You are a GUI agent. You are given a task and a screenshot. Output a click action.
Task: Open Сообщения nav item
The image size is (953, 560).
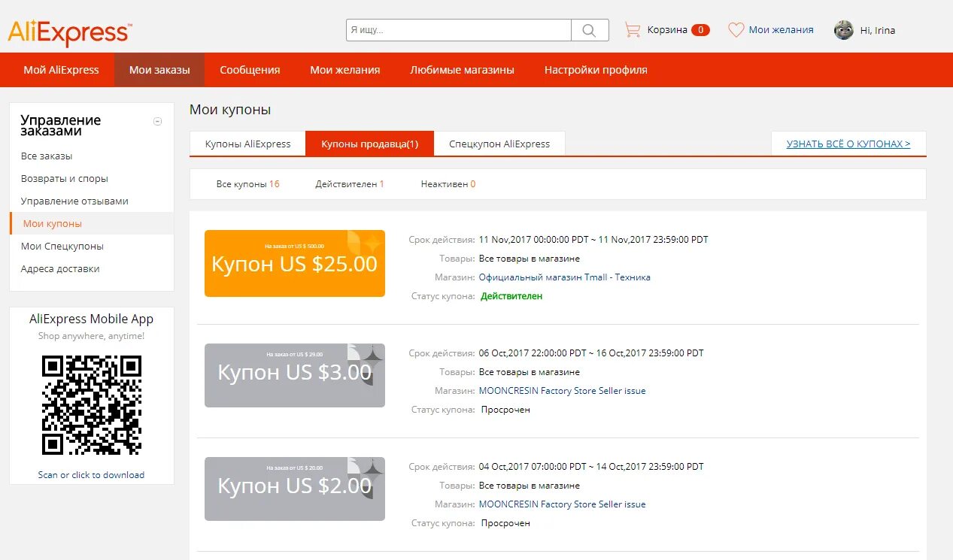click(250, 70)
